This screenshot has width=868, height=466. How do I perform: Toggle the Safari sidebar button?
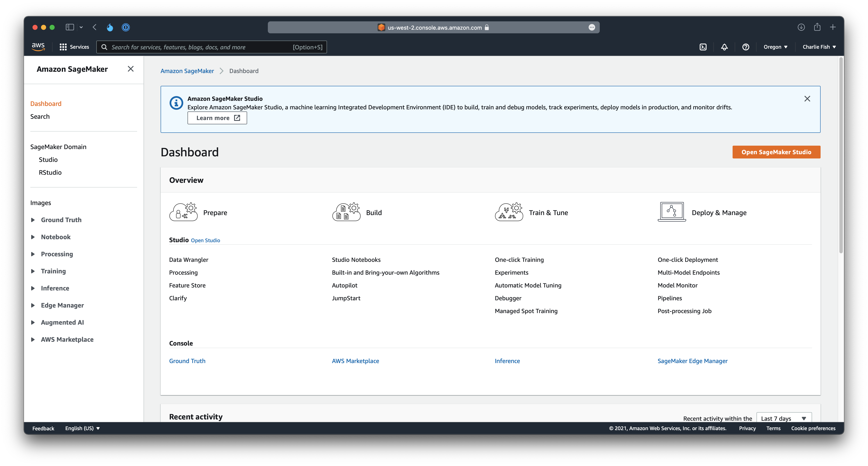[70, 27]
